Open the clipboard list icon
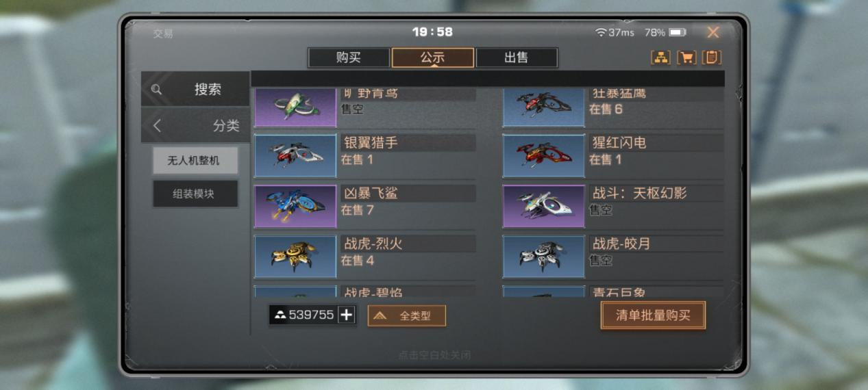This screenshot has height=390, width=868. pos(712,57)
